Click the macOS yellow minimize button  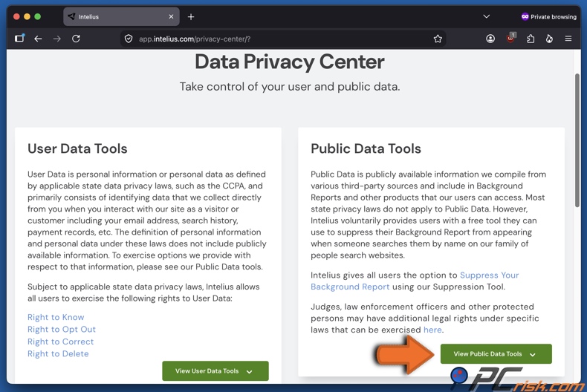click(x=27, y=16)
